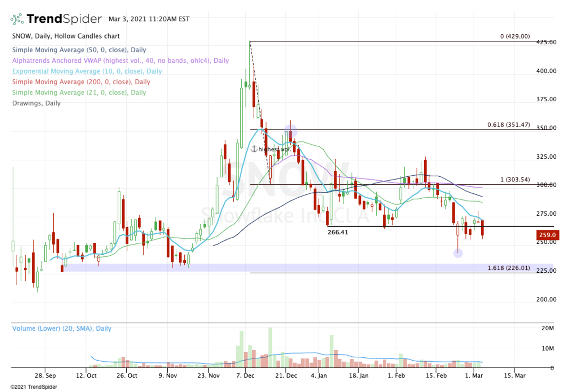
Task: Click the 10M volume axis label
Action: [548, 348]
